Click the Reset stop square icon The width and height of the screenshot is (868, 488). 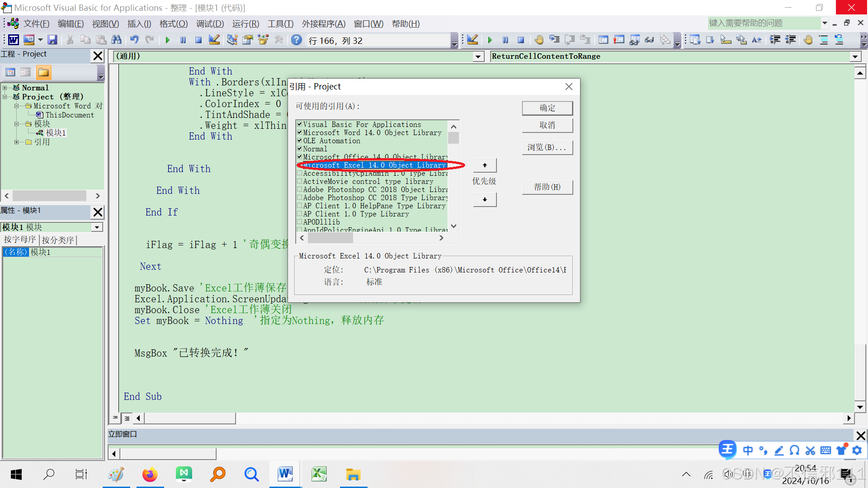point(198,40)
